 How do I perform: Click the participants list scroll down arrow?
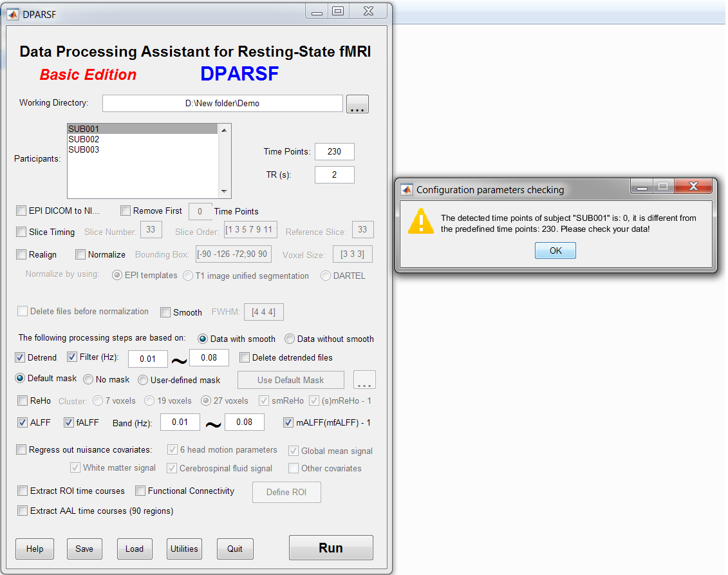(x=224, y=191)
